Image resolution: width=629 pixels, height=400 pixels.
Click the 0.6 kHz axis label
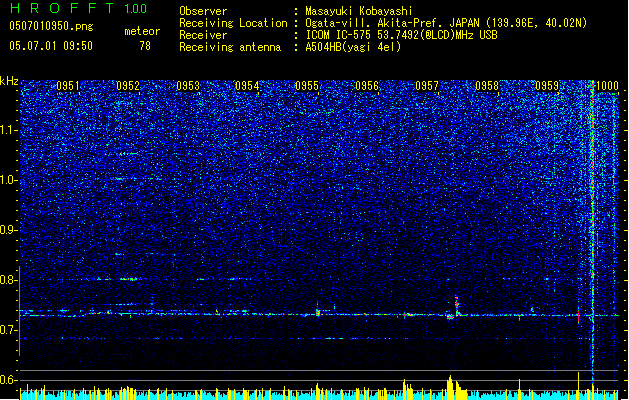[9, 380]
